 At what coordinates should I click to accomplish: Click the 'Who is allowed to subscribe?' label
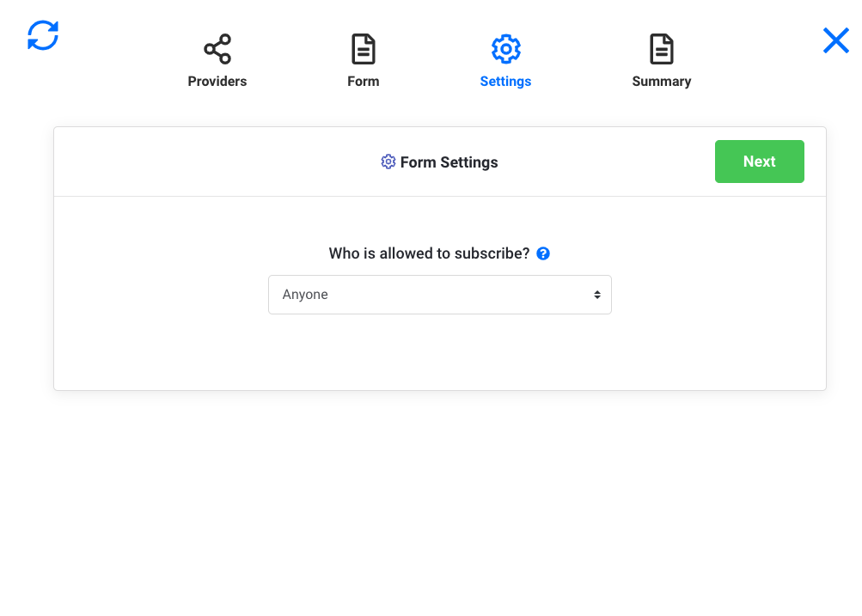pos(430,253)
